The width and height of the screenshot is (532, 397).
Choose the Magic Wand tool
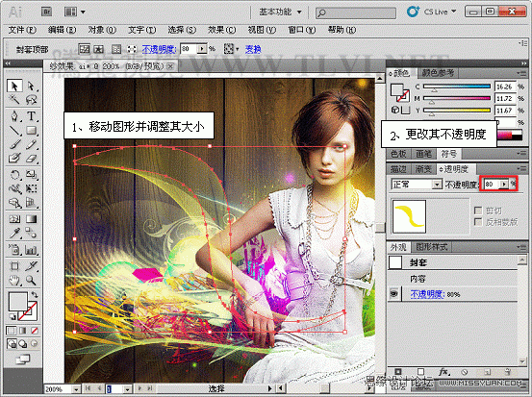pos(14,100)
